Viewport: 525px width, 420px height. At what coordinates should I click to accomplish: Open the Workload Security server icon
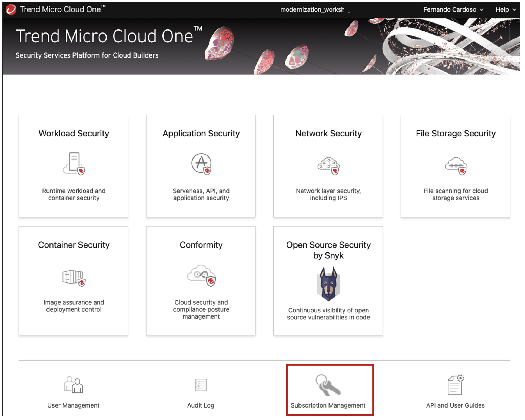[74, 164]
